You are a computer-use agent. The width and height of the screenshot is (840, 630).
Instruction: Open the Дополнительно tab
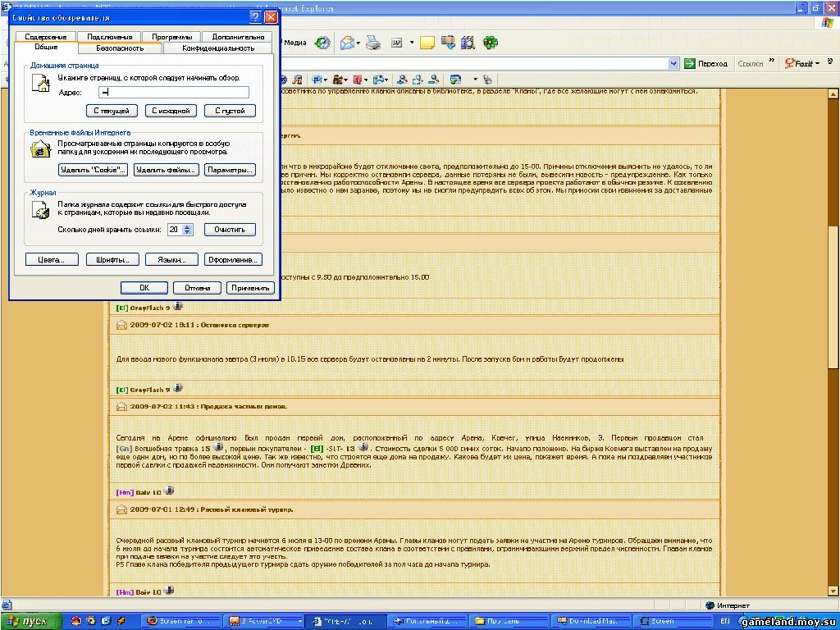238,37
